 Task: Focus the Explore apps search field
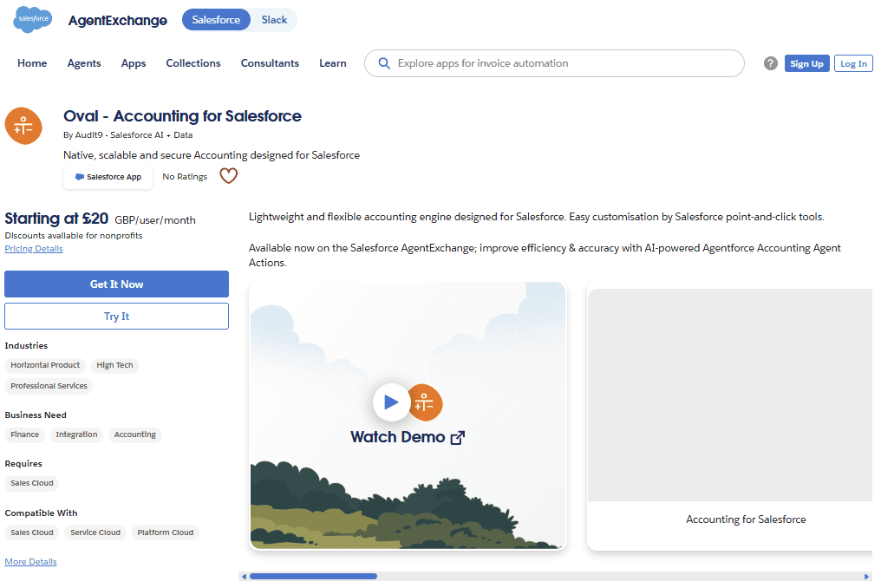[554, 63]
